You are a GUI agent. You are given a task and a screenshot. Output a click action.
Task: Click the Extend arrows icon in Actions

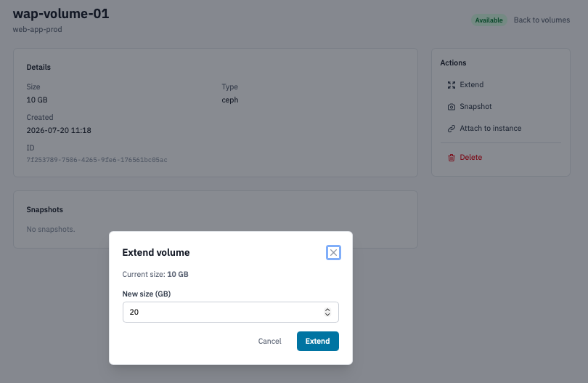click(x=451, y=85)
